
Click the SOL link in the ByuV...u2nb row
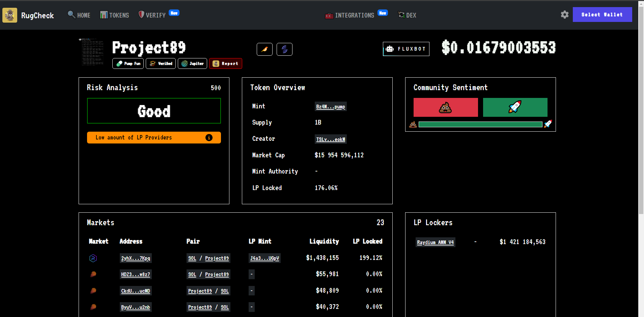click(x=225, y=307)
